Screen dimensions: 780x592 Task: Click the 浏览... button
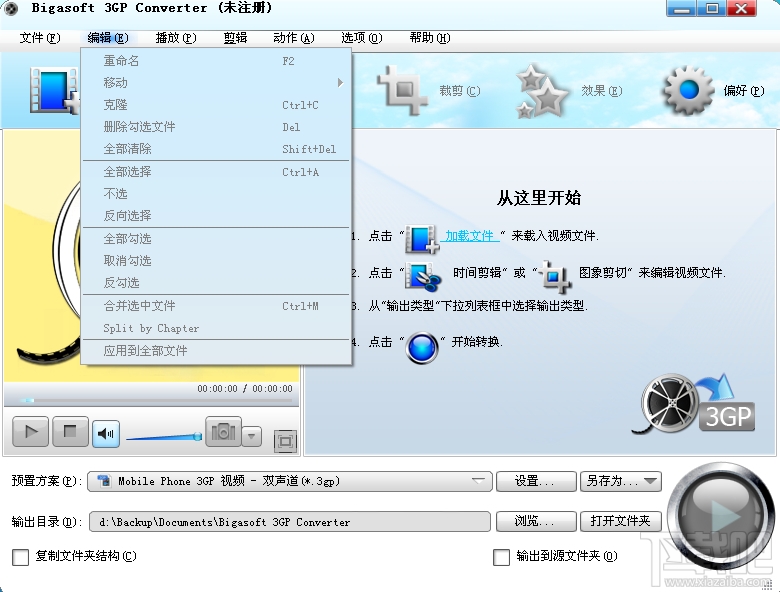[536, 521]
